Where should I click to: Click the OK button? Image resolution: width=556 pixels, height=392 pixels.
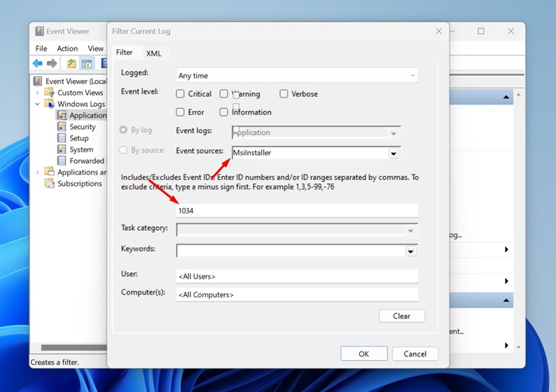point(364,354)
